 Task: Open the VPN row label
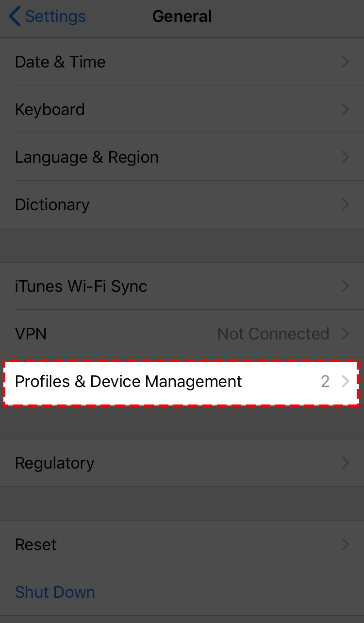[x=31, y=334]
